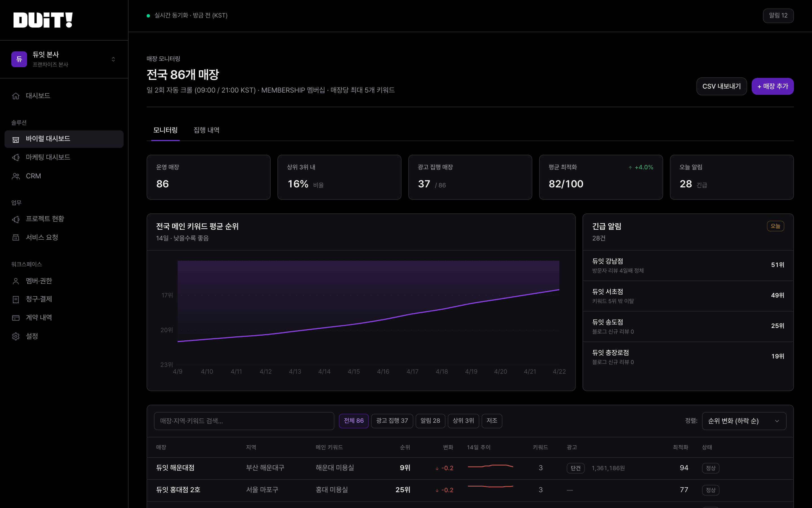This screenshot has width=812, height=508.
Task: Select the 알림 28 filter chip
Action: tap(430, 421)
